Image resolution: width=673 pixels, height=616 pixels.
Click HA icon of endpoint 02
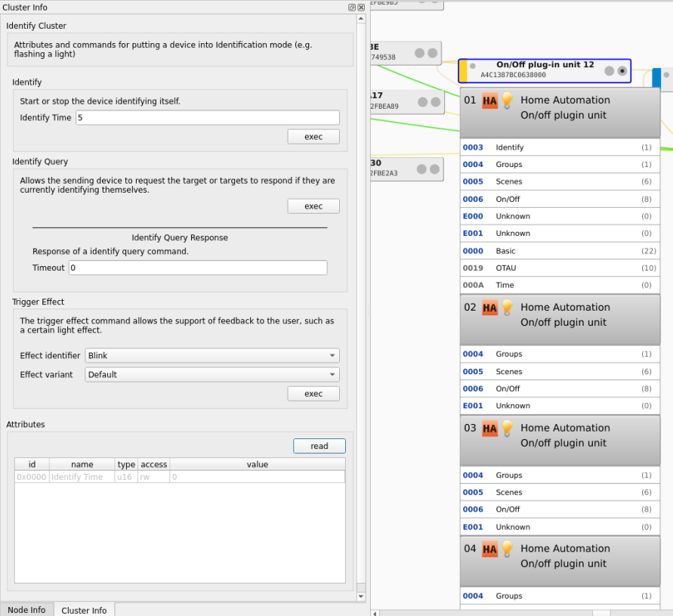(x=489, y=308)
